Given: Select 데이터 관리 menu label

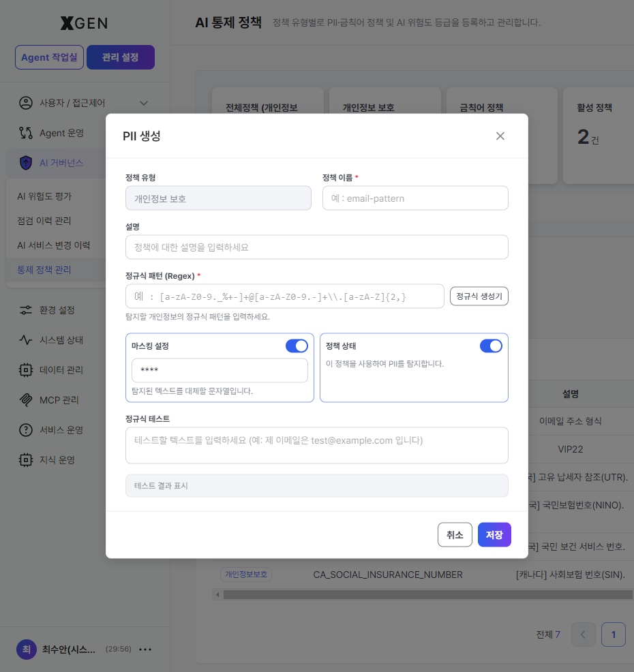Looking at the screenshot, I should (61, 370).
